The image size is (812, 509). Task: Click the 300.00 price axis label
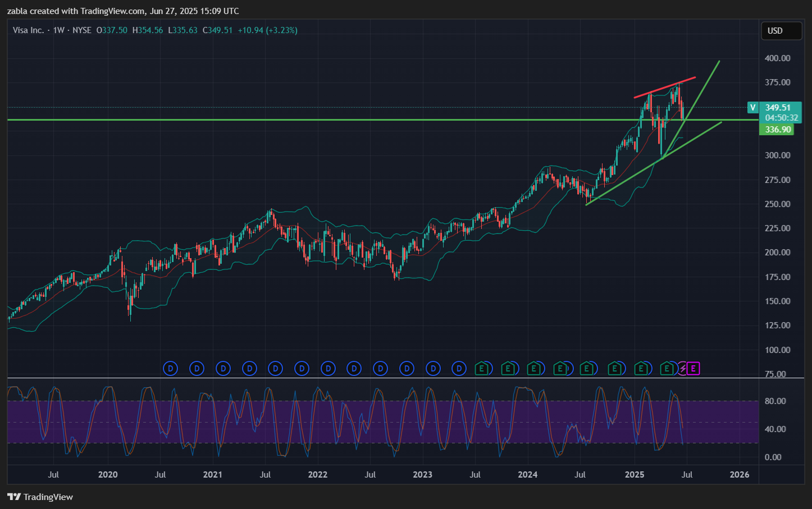(778, 155)
